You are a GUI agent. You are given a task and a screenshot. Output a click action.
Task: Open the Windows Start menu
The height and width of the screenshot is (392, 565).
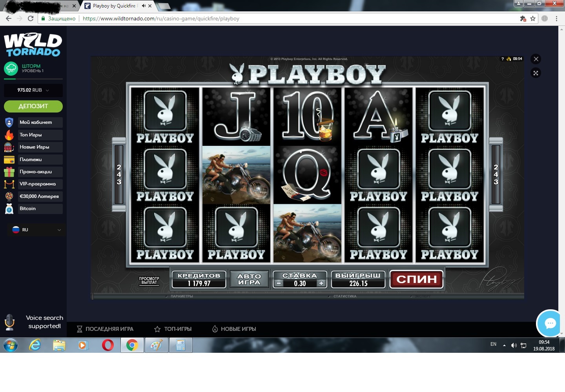[11, 345]
